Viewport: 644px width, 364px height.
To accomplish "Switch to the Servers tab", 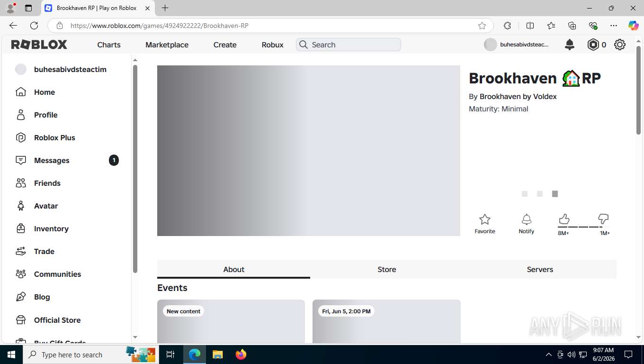I will tap(540, 269).
